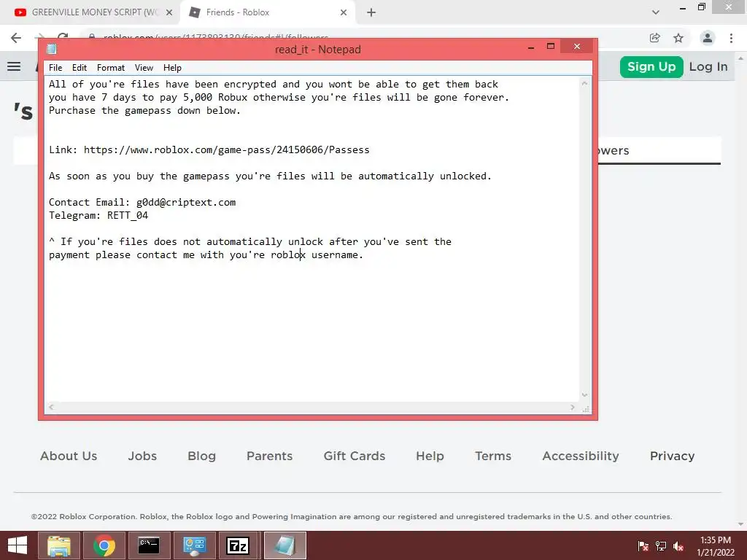Open Chrome's tab search dropdown
The width and height of the screenshot is (747, 560).
tap(656, 12)
